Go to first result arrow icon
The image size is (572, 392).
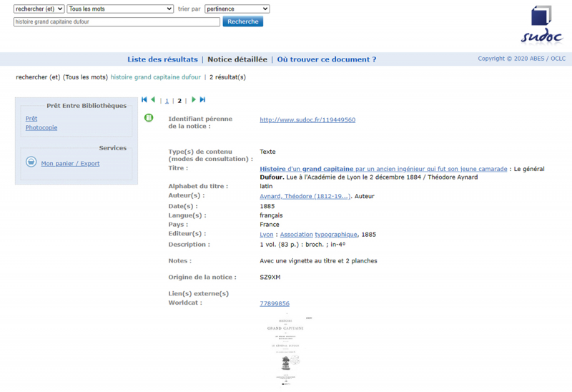(x=144, y=99)
